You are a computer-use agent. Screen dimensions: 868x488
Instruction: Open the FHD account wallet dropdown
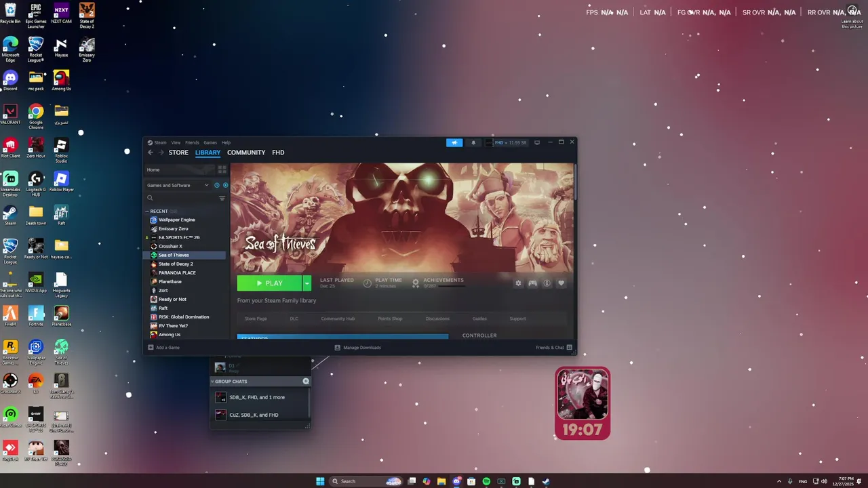(x=507, y=142)
